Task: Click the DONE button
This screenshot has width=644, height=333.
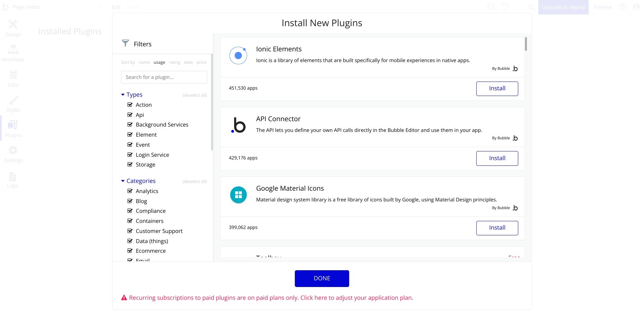Action: [322, 279]
